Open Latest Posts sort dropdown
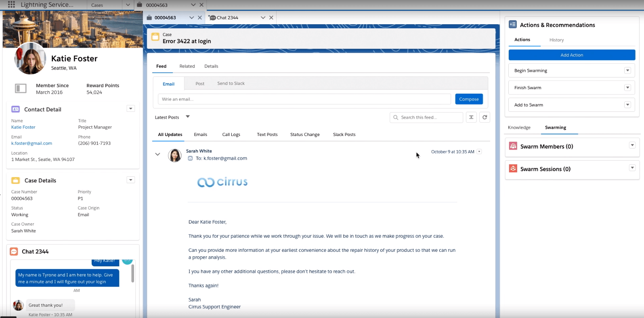644x318 pixels. point(188,117)
